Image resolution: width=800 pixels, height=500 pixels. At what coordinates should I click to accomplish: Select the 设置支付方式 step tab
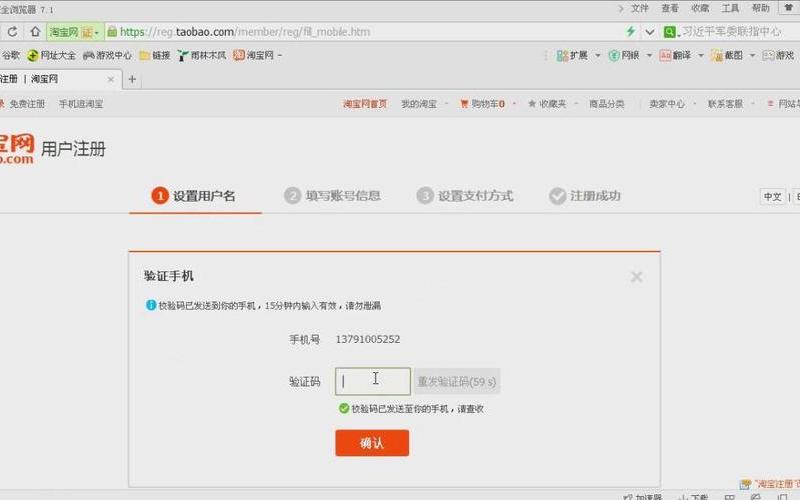pos(465,196)
